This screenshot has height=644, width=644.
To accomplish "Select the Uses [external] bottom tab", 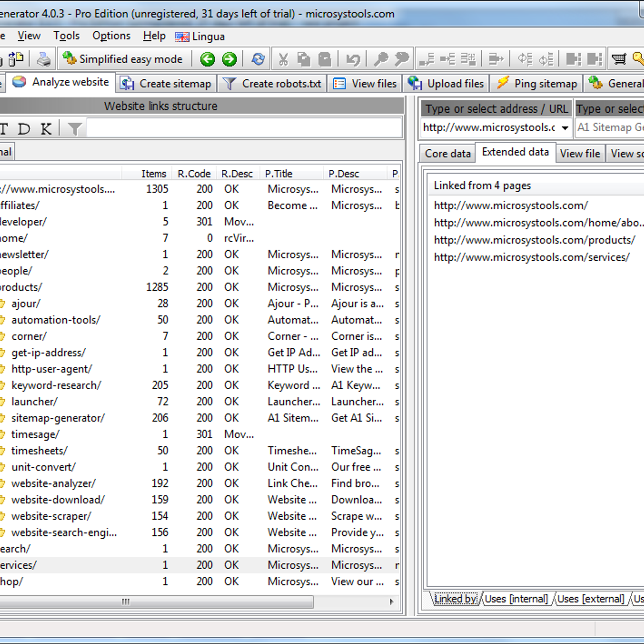I will [591, 599].
